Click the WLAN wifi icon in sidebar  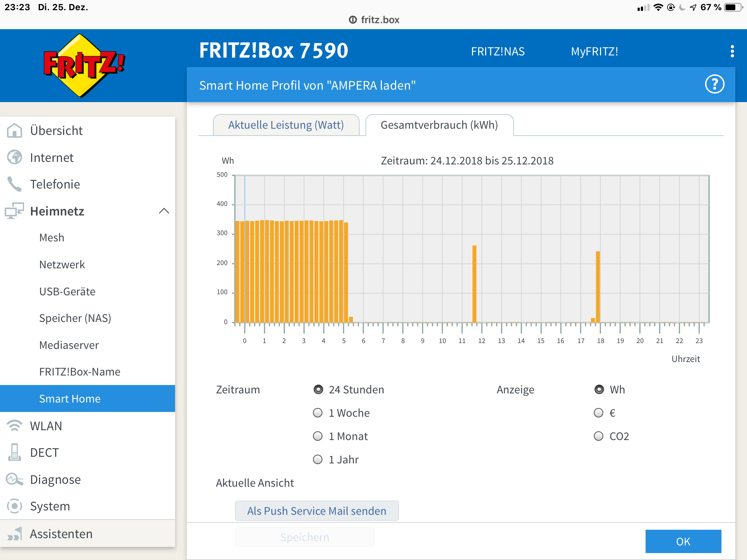(x=15, y=426)
